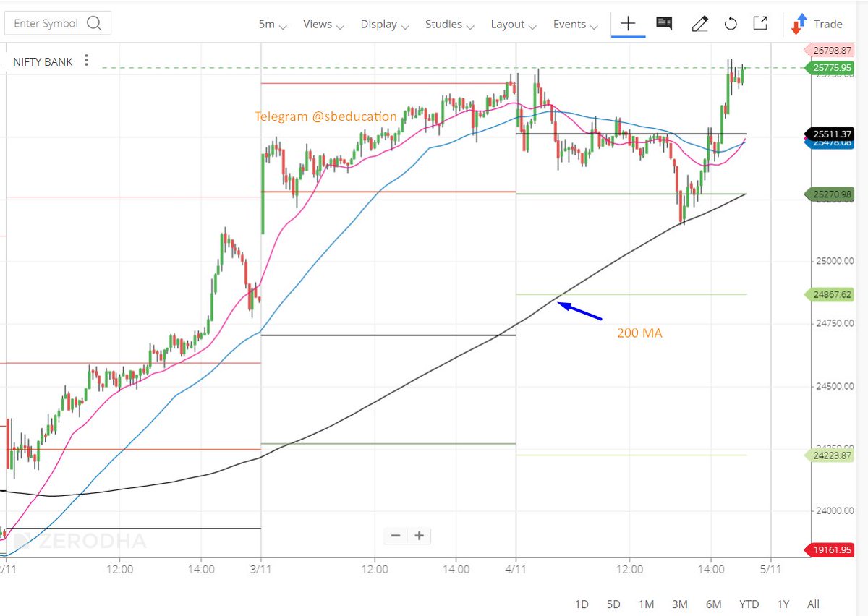Screen dimensions: 868x616
Task: Click the Telegram @sbeducation annotation text
Action: 325,116
